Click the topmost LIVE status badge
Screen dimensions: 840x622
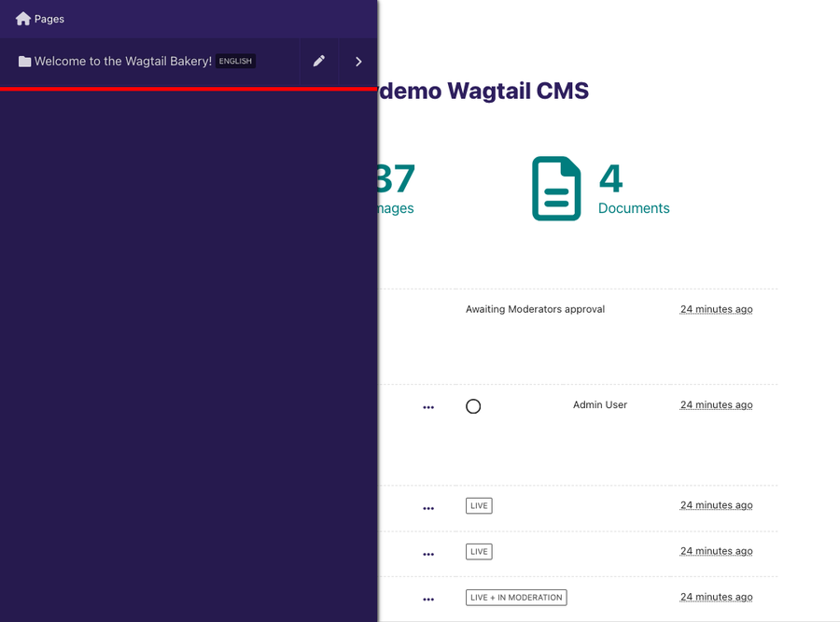click(479, 505)
